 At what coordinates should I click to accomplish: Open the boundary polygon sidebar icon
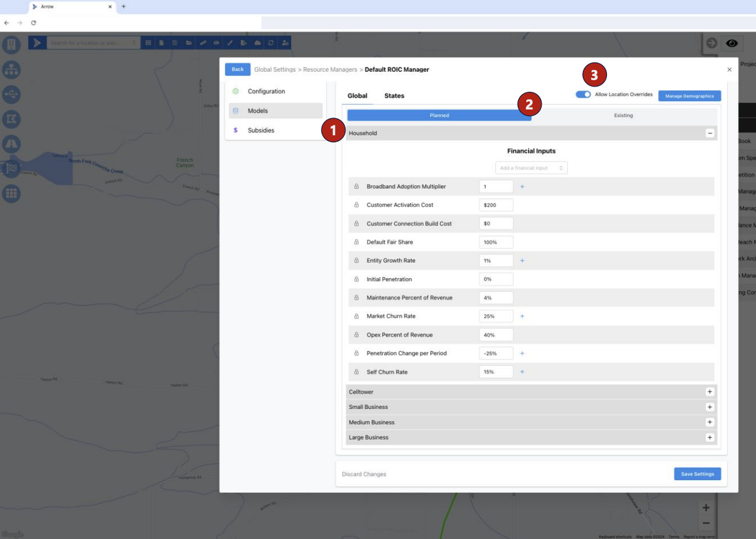tap(12, 119)
